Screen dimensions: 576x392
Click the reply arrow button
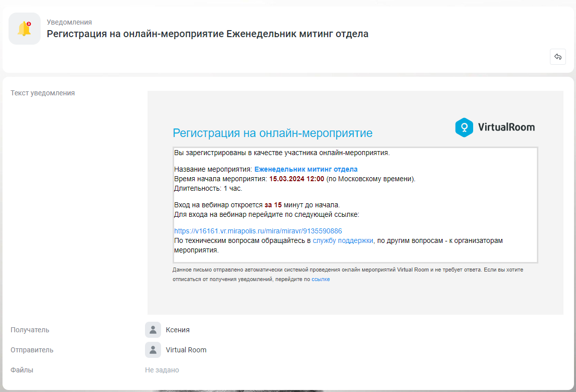[557, 57]
